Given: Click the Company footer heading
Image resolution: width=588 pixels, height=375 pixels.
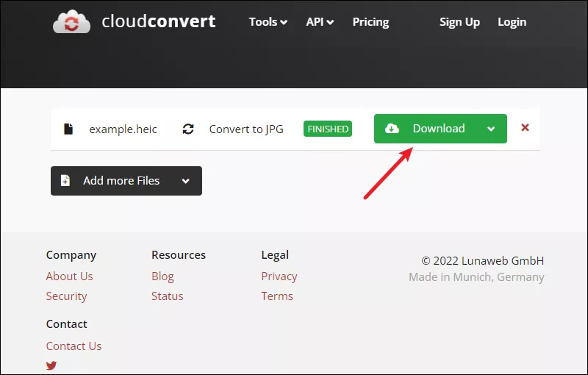Looking at the screenshot, I should 71,255.
